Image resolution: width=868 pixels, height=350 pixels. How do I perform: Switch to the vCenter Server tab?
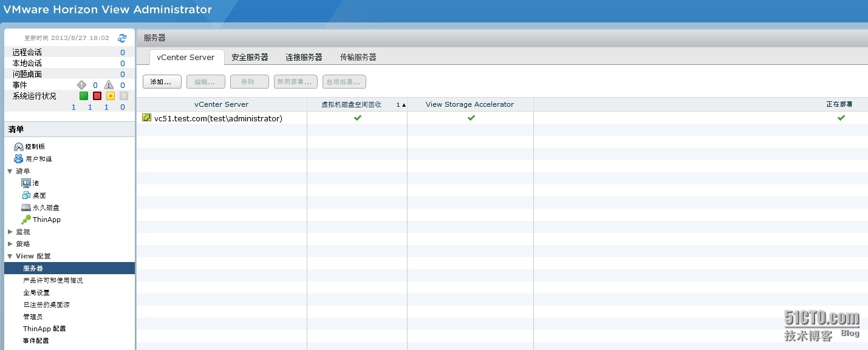click(186, 57)
